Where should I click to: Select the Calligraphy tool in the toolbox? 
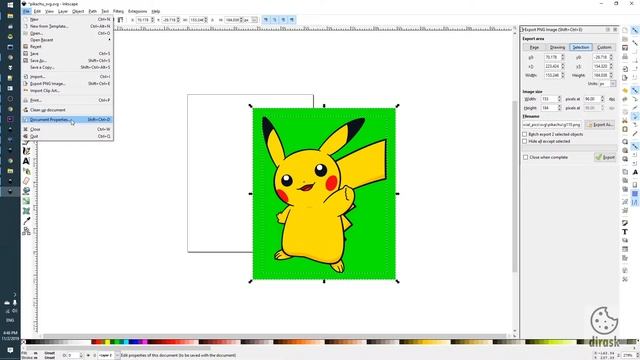tap(26, 151)
